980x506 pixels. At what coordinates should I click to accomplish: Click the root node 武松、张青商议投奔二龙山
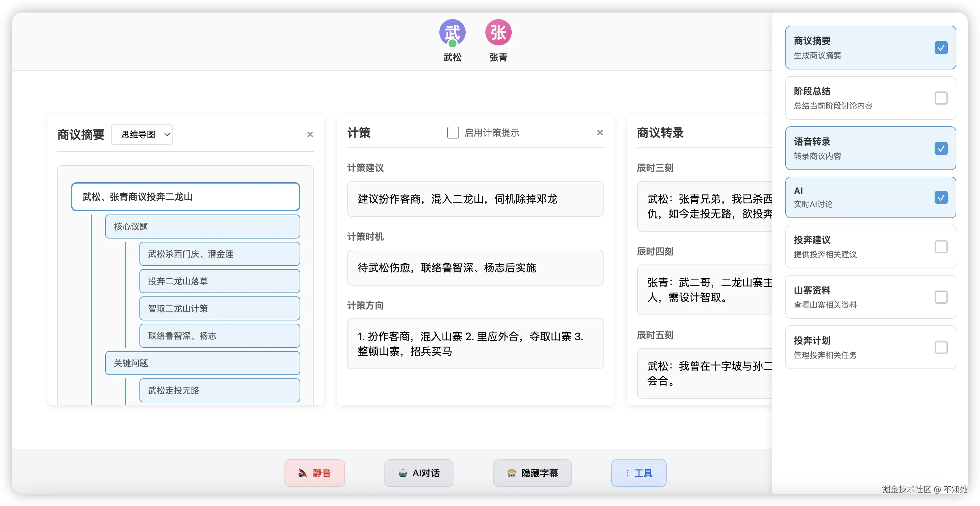coord(185,197)
